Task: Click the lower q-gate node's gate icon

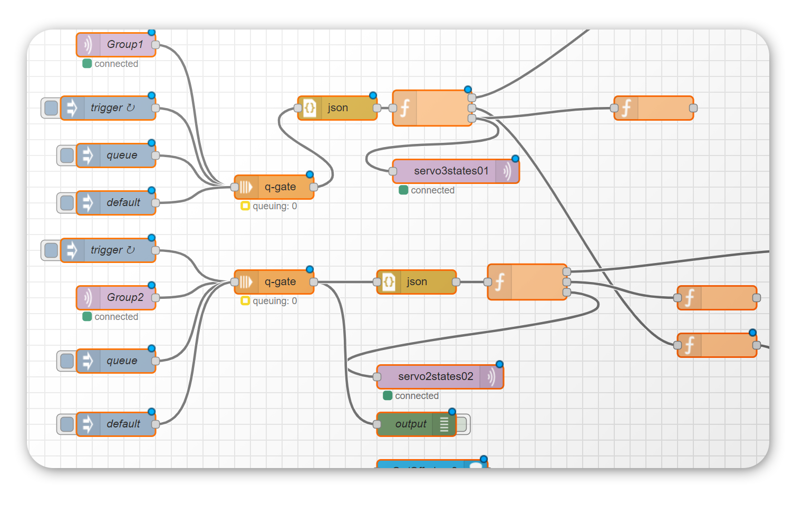Action: coord(246,282)
